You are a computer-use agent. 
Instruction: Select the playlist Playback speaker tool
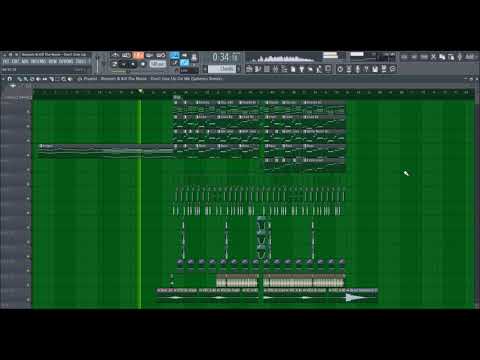click(70, 79)
